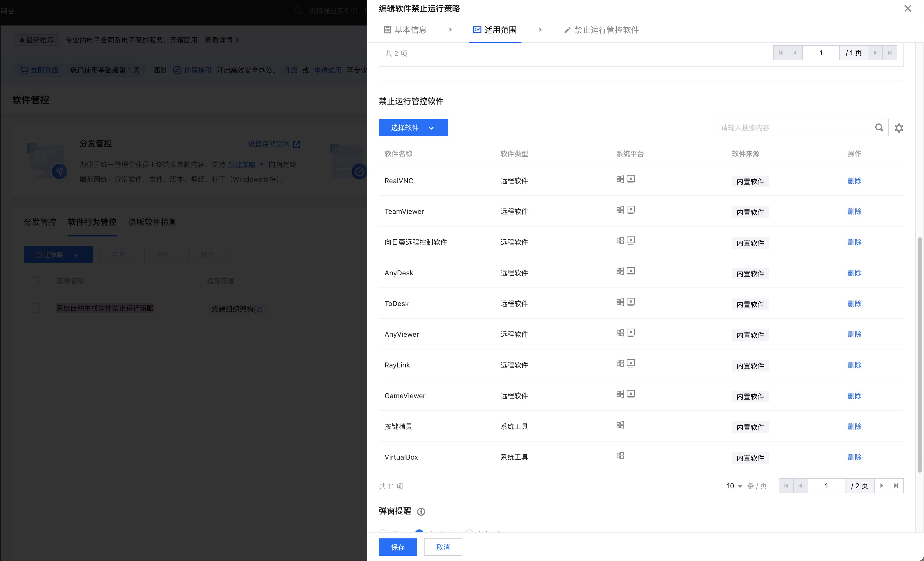
Task: Click the chevron after 适用范围 step
Action: (540, 30)
